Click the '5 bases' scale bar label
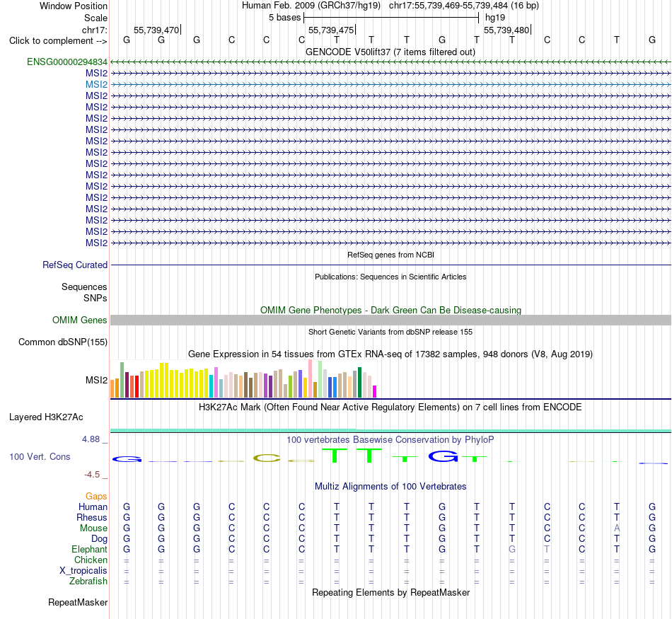The image size is (672, 619). (284, 18)
